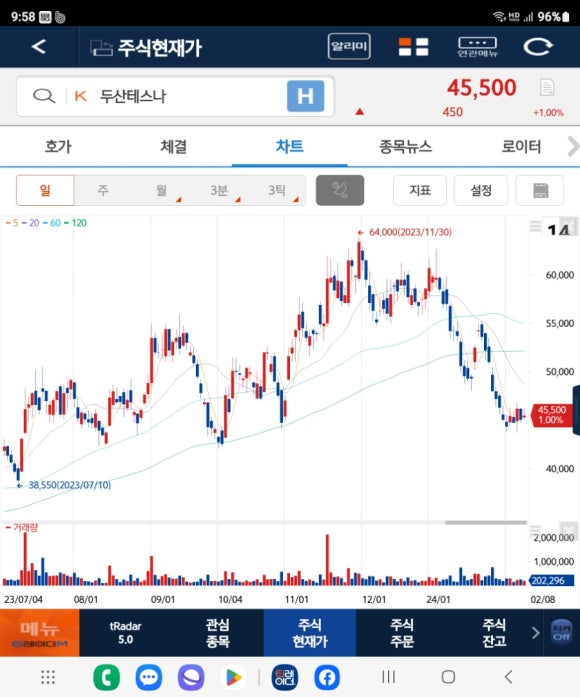Toggle the gray chart drawing tool button
580x697 pixels.
coord(340,190)
